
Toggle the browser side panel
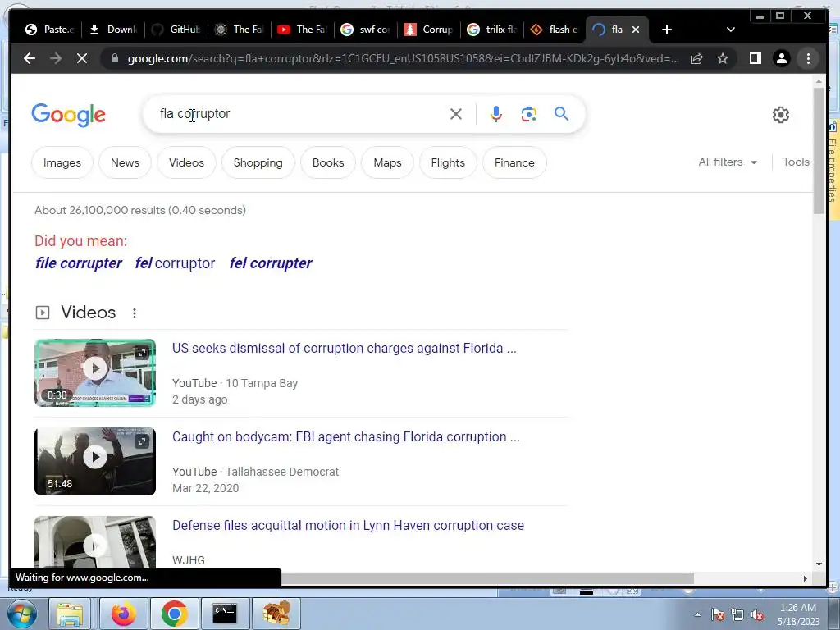pos(756,58)
